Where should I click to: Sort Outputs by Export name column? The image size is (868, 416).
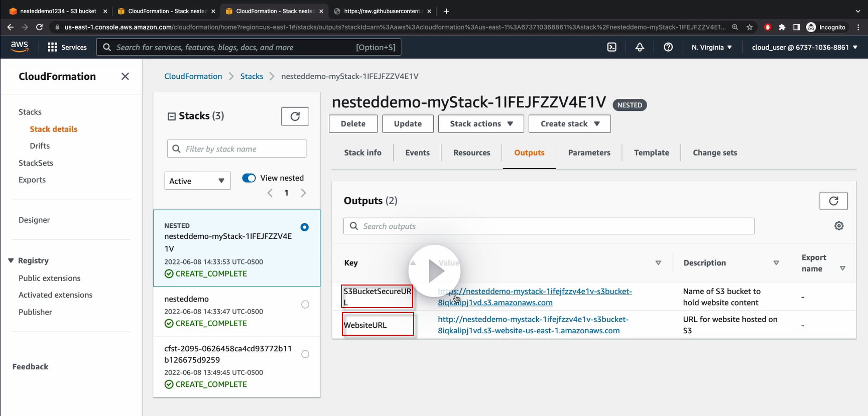pyautogui.click(x=842, y=268)
